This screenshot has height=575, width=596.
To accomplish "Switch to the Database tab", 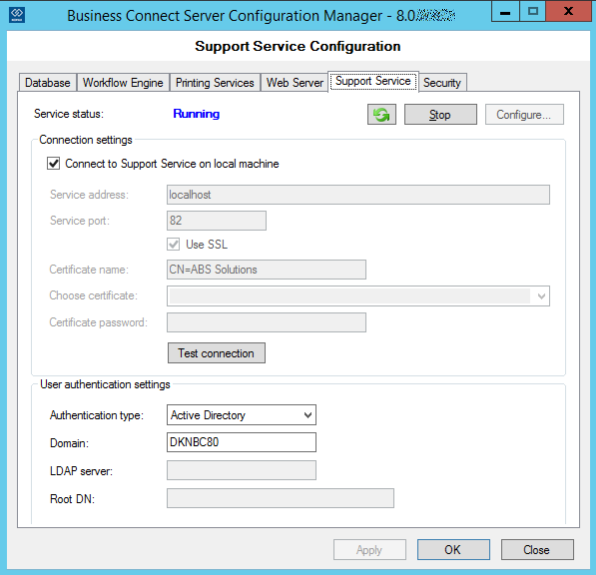I will click(x=48, y=82).
